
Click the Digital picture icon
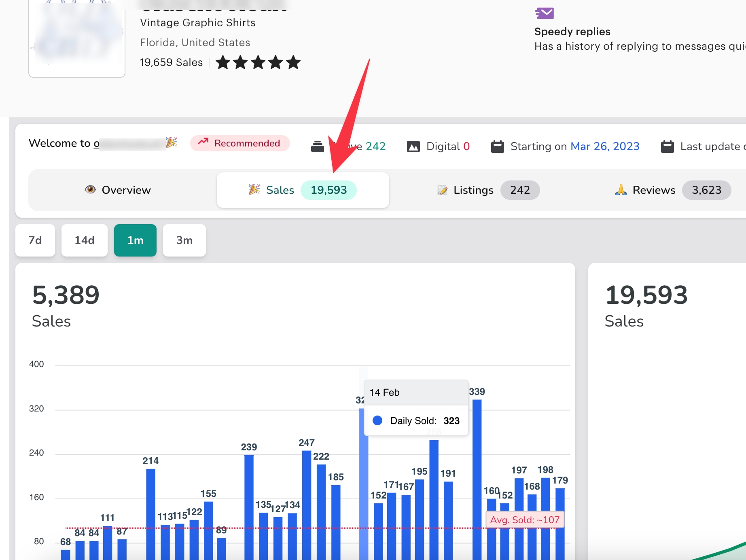tap(413, 146)
